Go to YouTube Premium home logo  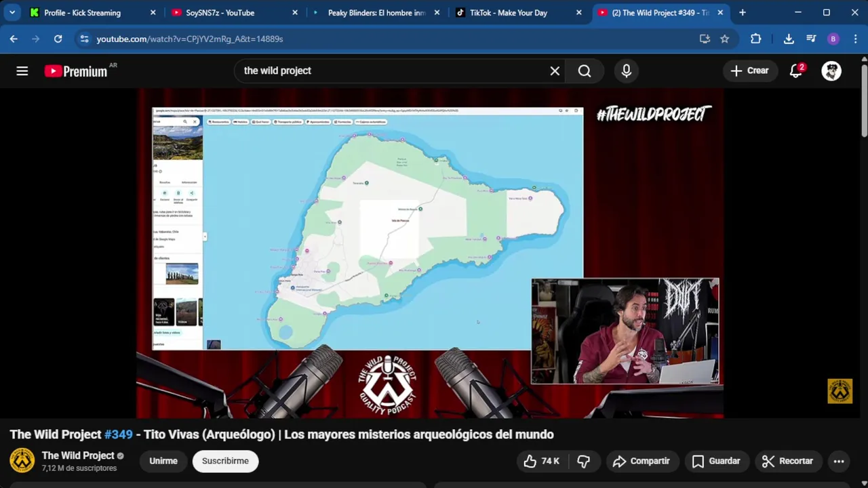click(76, 71)
